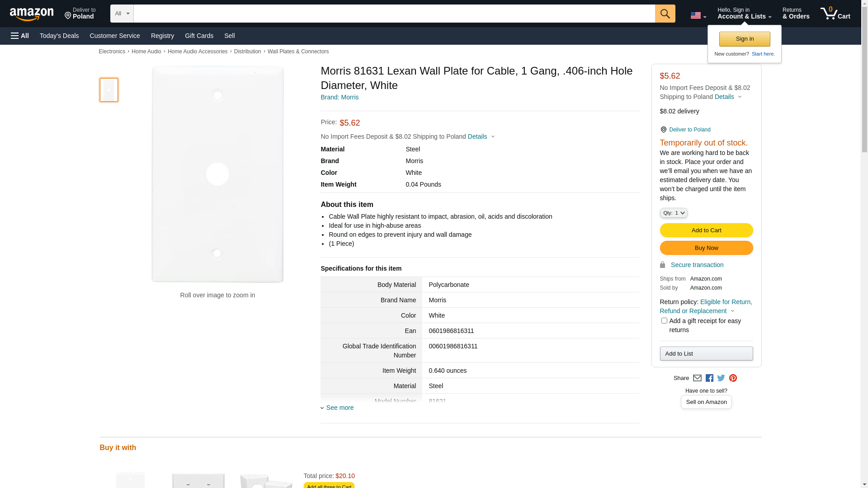The height and width of the screenshot is (488, 868).
Task: Share product on Twitter
Action: [x=721, y=378]
